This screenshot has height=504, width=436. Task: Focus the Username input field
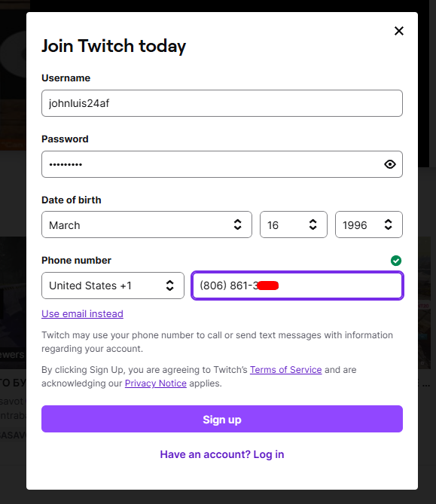[221, 103]
